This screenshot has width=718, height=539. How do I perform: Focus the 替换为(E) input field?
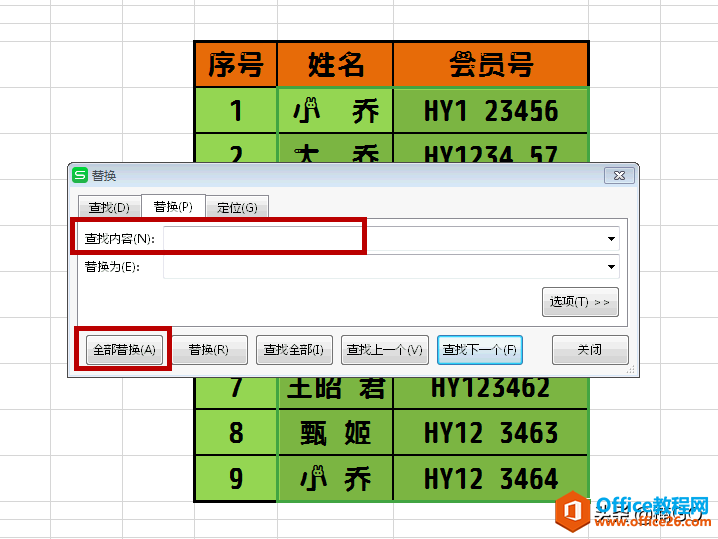coord(391,267)
